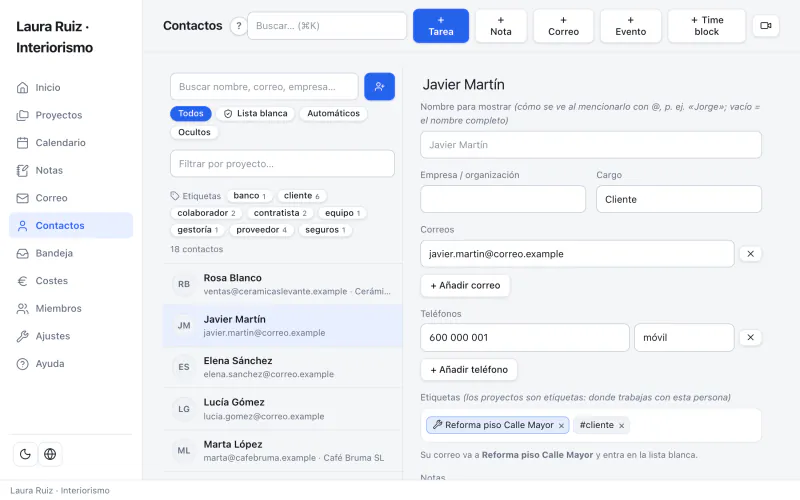Select Contactos in the sidebar
Viewport: 800px width, 500px height.
click(x=71, y=226)
